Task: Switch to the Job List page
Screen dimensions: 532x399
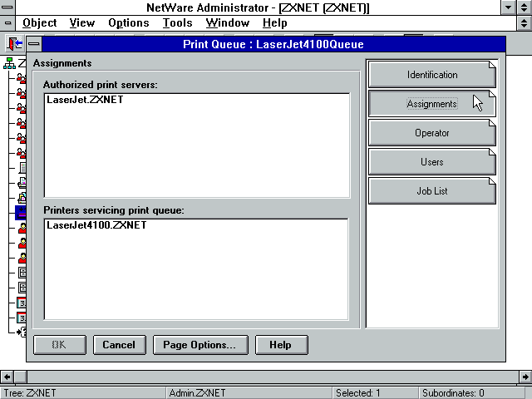Action: pyautogui.click(x=432, y=191)
